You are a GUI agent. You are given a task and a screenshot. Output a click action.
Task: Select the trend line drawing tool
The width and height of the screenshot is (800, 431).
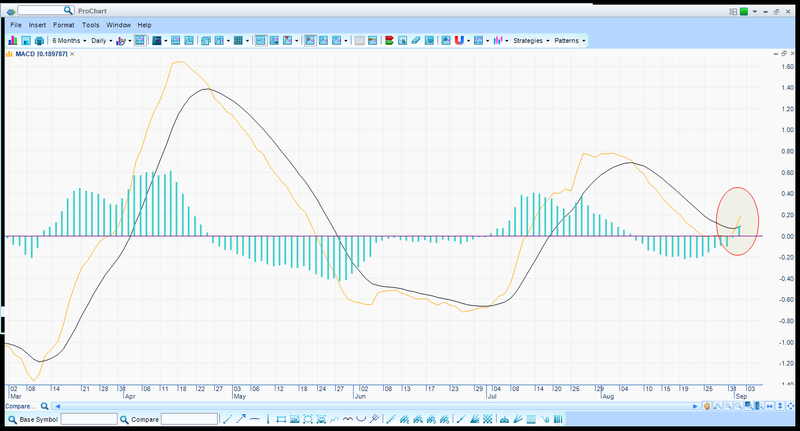[x=228, y=419]
